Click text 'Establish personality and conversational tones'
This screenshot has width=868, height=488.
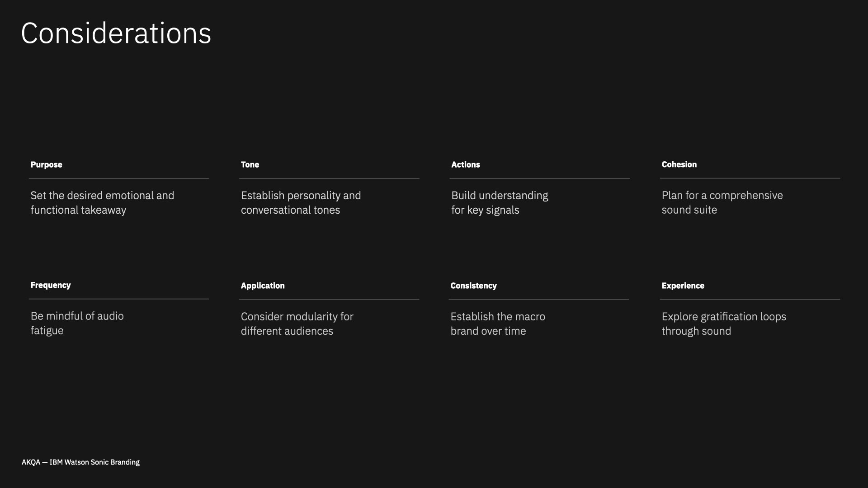301,202
